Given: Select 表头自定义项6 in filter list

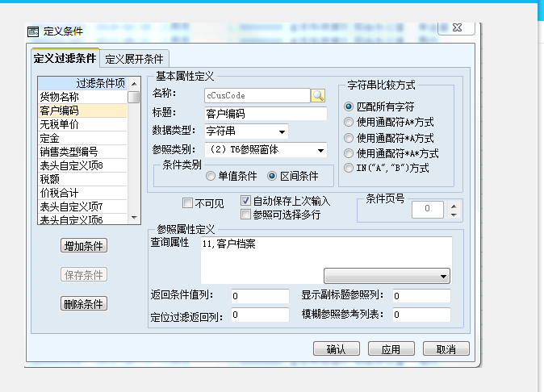Looking at the screenshot, I should [82, 219].
